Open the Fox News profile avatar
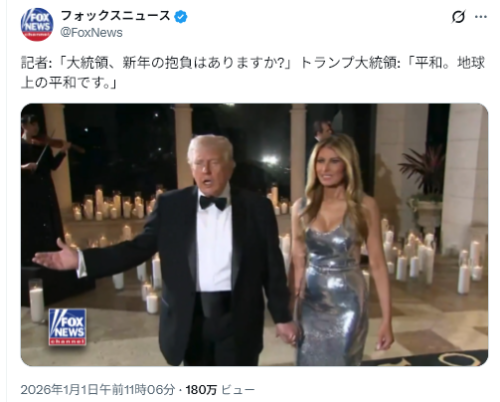Image resolution: width=500 pixels, height=402 pixels. 37,25
